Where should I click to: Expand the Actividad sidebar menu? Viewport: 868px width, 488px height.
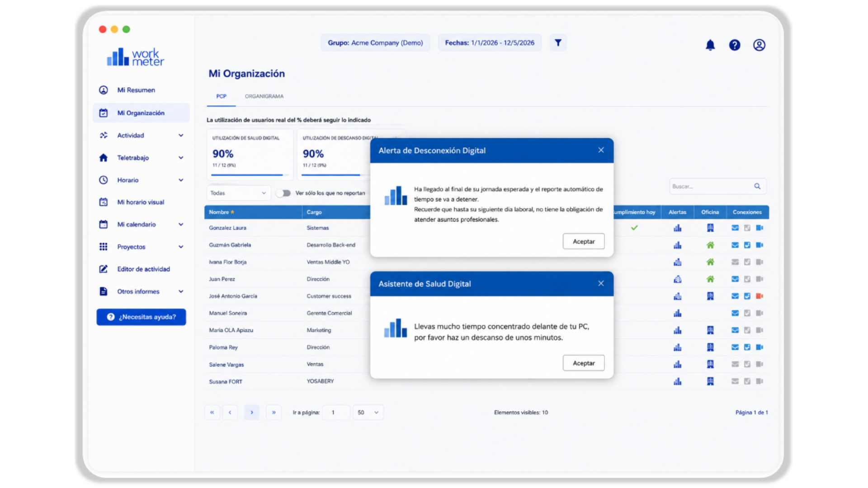click(181, 135)
